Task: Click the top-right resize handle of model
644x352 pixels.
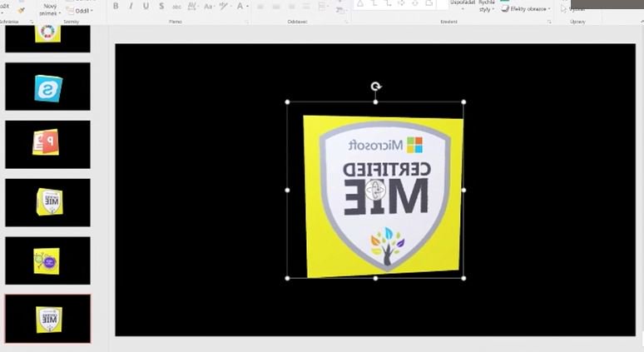Action: (463, 102)
